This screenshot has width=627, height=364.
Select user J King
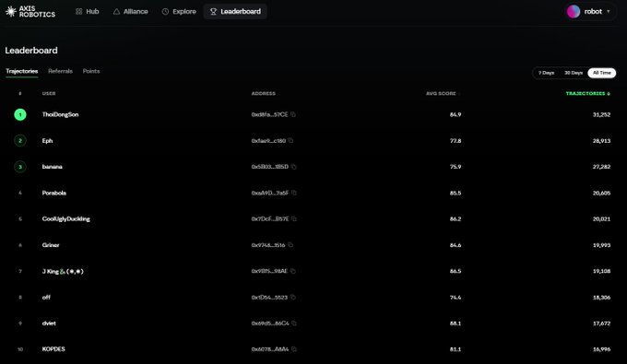click(x=63, y=271)
